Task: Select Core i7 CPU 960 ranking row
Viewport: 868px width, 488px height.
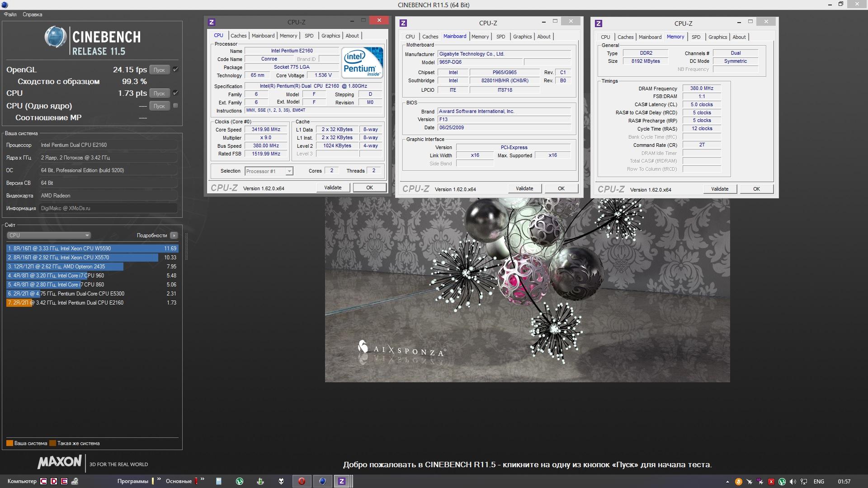Action: point(92,276)
